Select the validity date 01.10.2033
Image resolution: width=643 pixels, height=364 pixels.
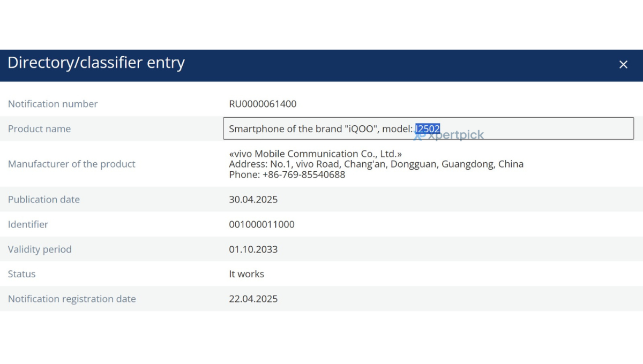coord(253,249)
